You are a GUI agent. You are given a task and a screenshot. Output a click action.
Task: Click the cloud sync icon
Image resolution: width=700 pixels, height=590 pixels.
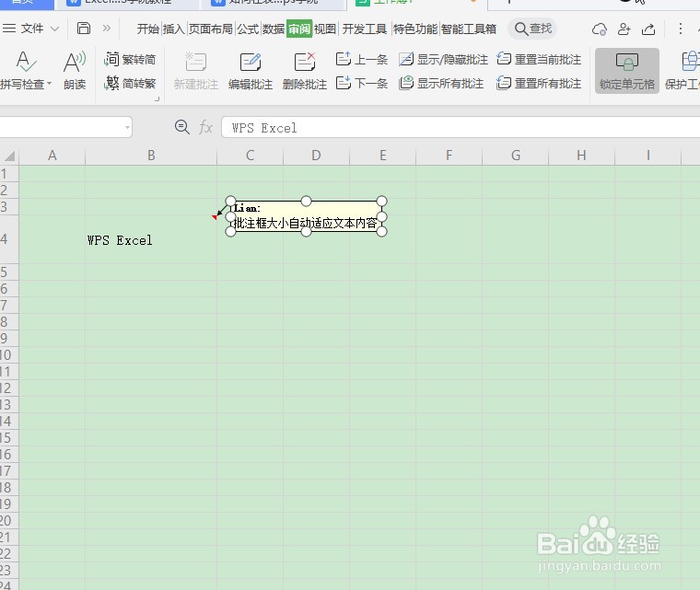coord(599,29)
